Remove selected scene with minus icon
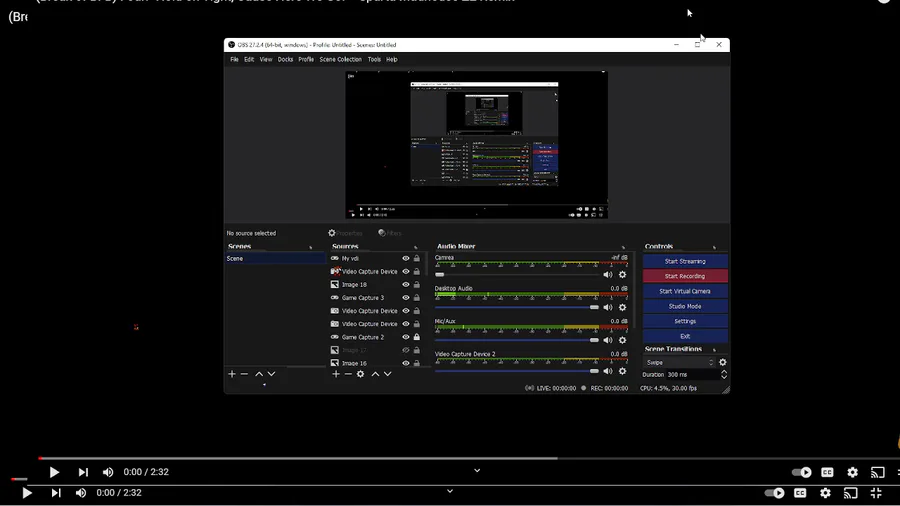Image resolution: width=900 pixels, height=506 pixels. tap(244, 374)
